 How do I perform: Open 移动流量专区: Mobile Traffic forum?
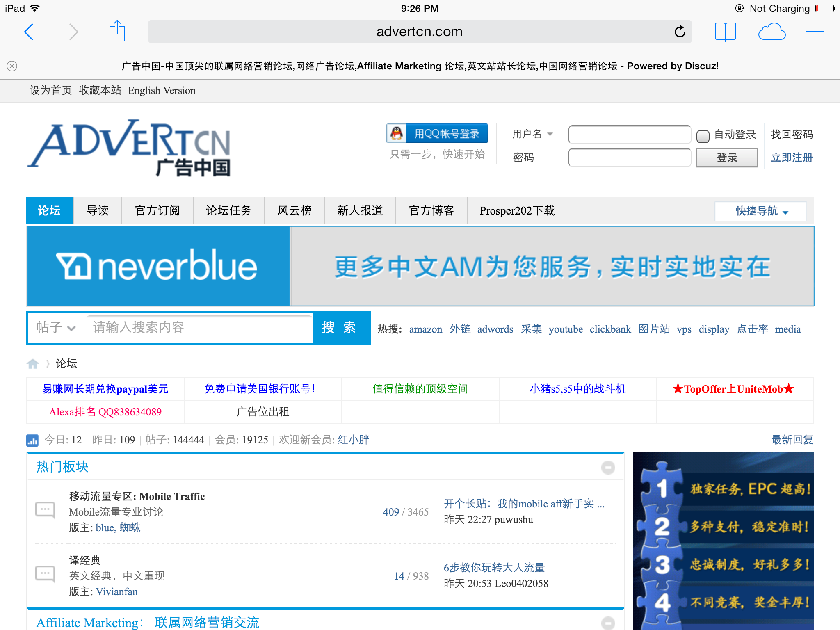(137, 496)
